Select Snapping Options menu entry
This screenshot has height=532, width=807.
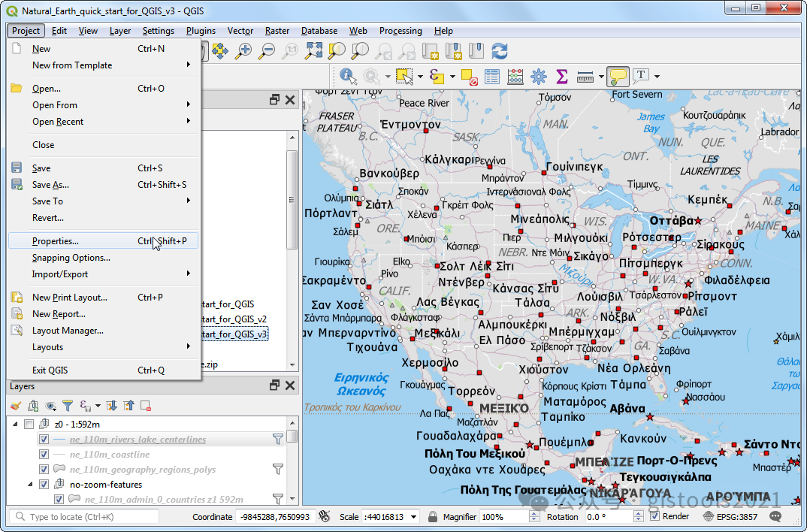tap(104, 258)
